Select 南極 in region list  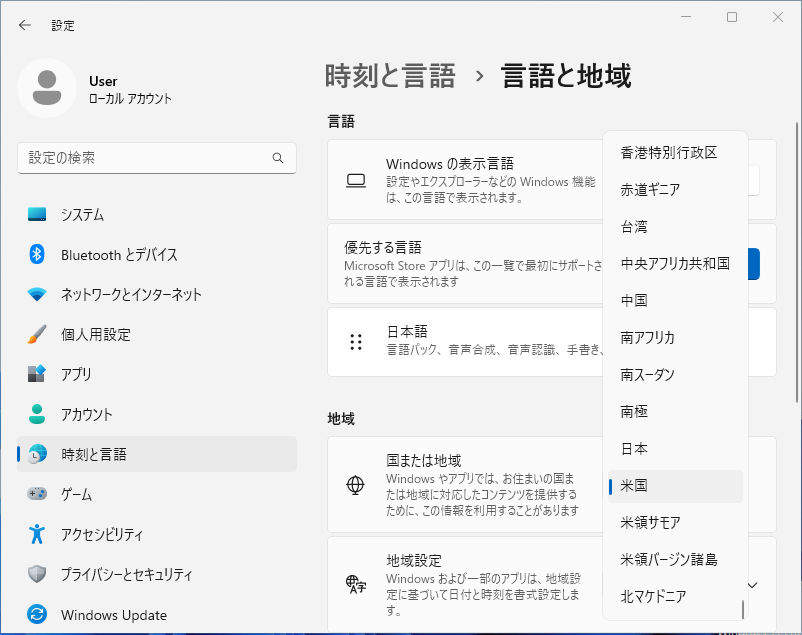675,411
